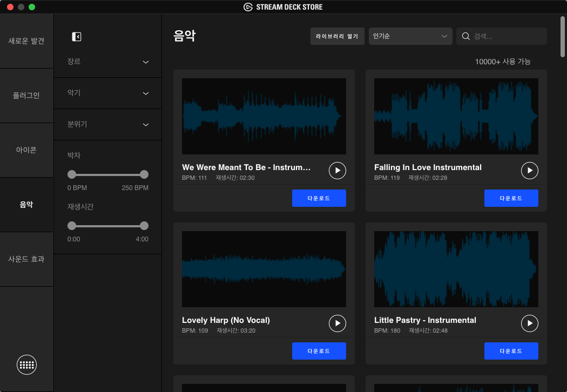Screen dimensions: 567x392
Task: Click the Falling In Love Instrumental title
Action: click(428, 167)
